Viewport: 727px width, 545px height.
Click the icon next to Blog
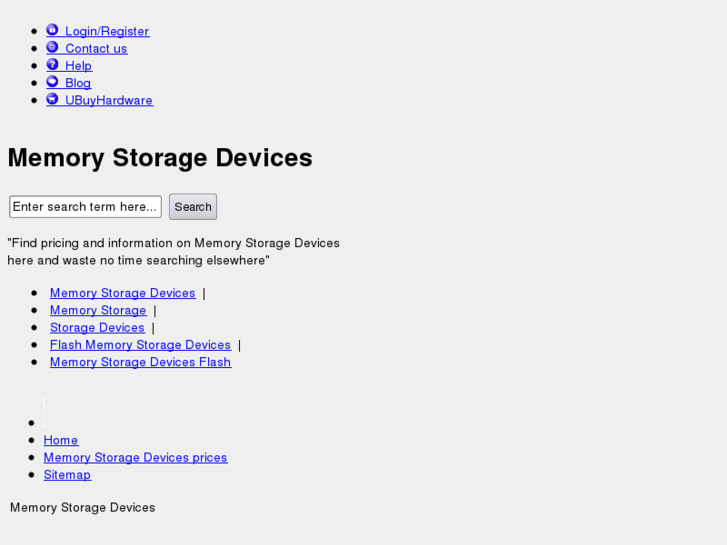pos(52,82)
